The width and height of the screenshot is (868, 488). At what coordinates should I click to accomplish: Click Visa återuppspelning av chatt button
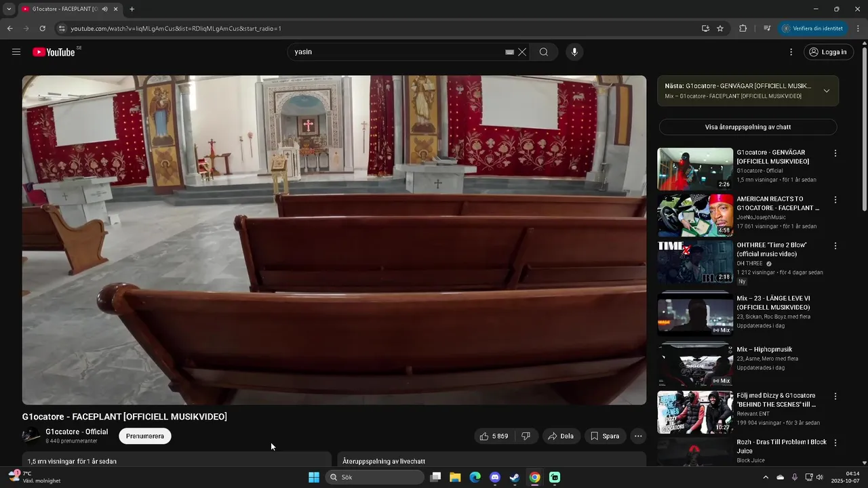click(748, 127)
